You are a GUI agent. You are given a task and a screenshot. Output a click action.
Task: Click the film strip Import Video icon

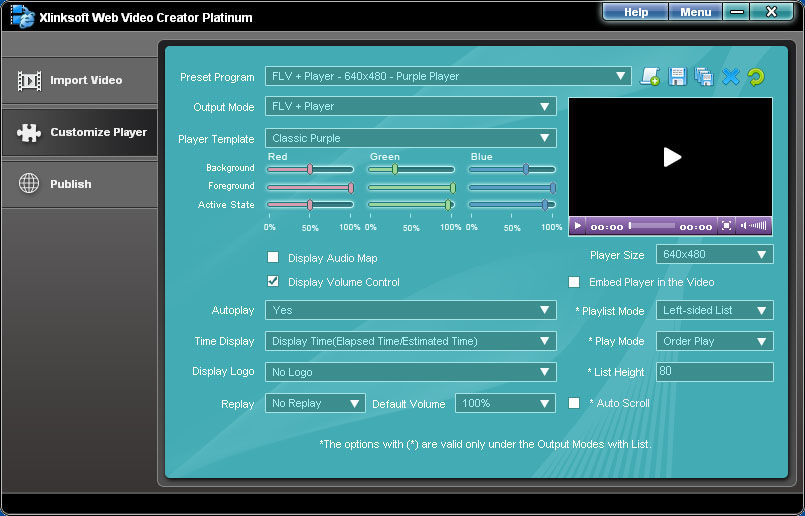(29, 81)
